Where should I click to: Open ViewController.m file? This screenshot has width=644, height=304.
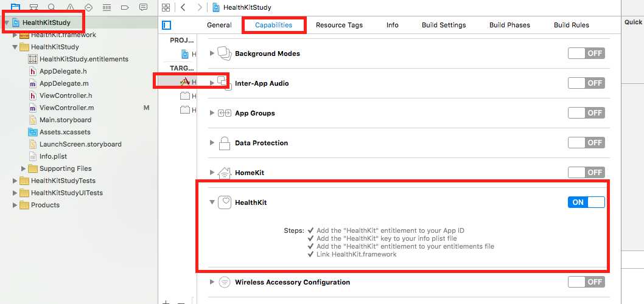point(66,108)
